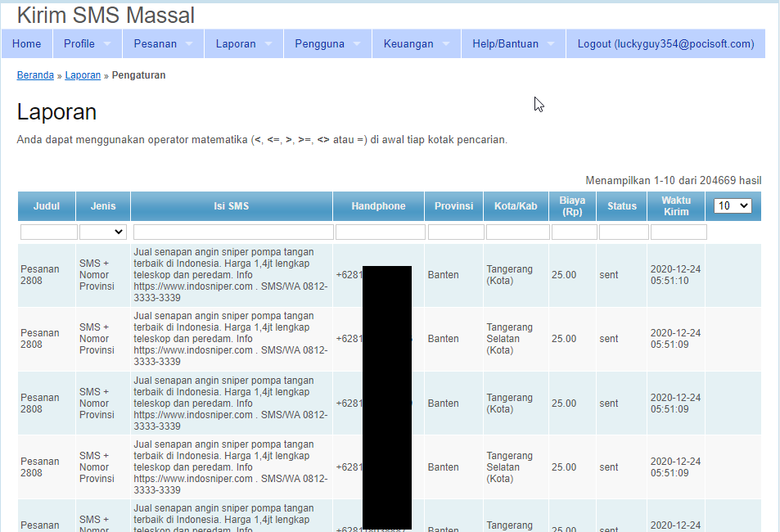Follow the Laporan breadcrumb link
The height and width of the screenshot is (532, 780).
[83, 75]
